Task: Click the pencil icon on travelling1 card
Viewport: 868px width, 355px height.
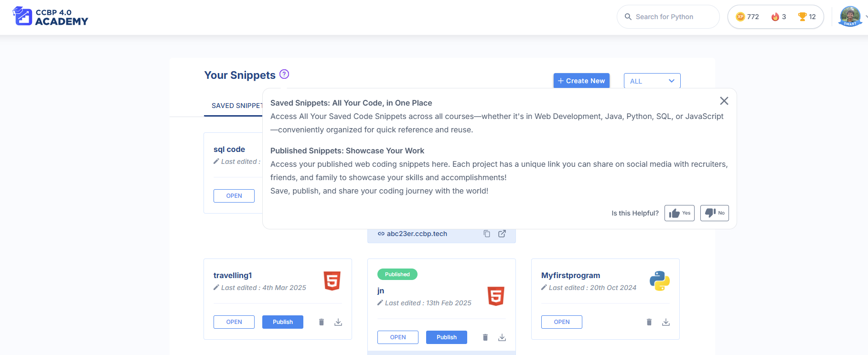Action: [x=216, y=288]
